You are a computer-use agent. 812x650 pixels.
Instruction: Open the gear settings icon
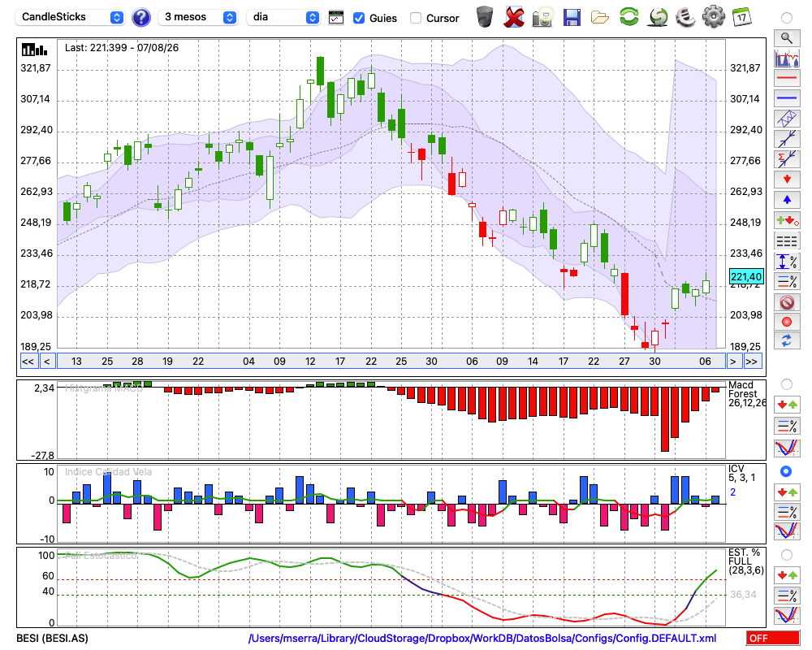713,17
